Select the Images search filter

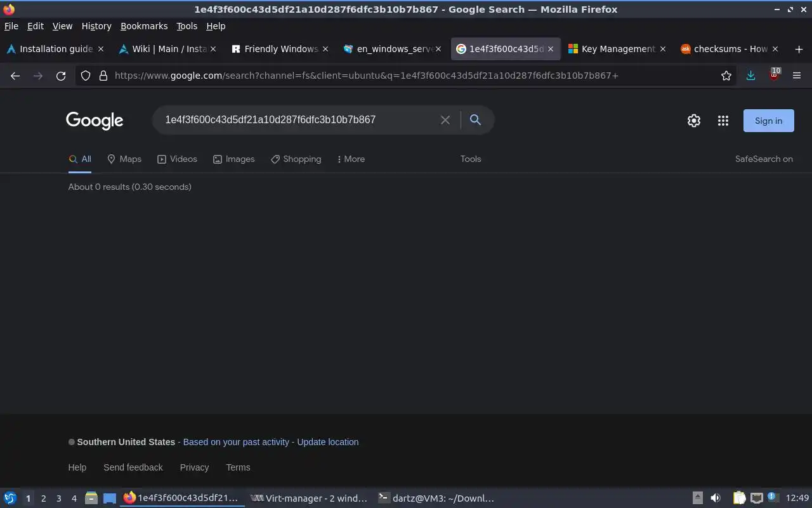(x=234, y=159)
